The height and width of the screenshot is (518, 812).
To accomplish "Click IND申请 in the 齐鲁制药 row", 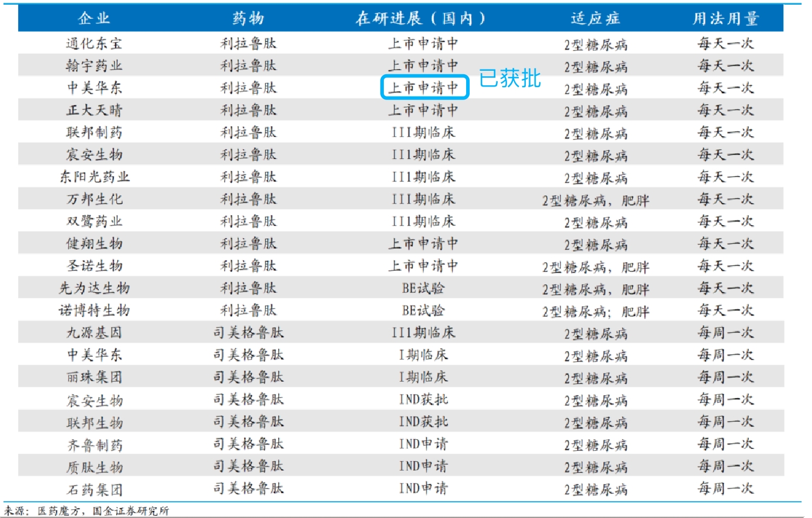I will (x=424, y=444).
